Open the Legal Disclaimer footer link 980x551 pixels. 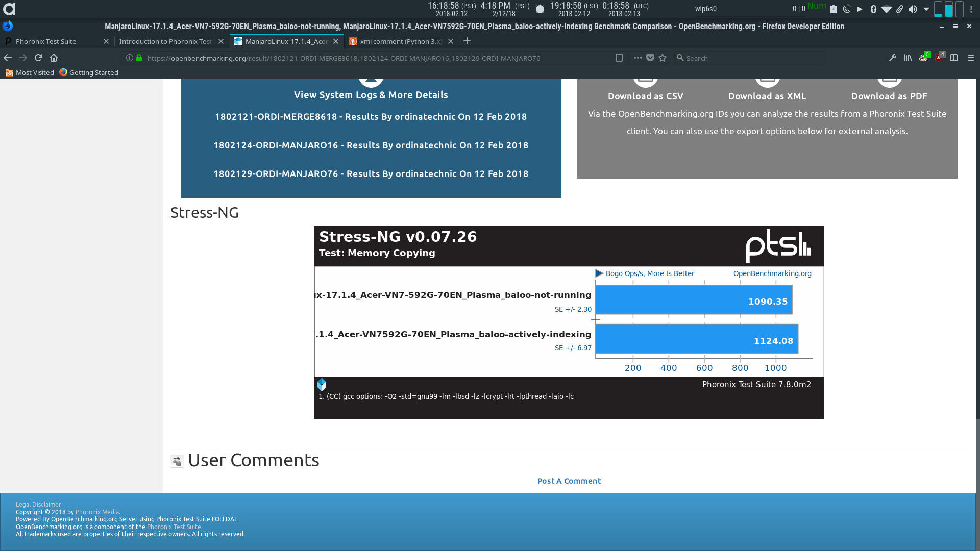click(38, 504)
